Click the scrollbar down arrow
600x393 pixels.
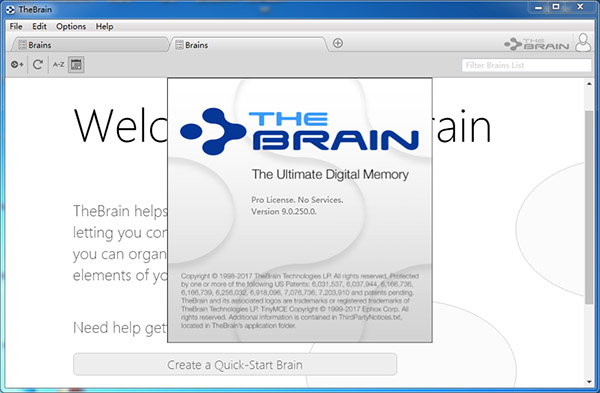point(589,381)
